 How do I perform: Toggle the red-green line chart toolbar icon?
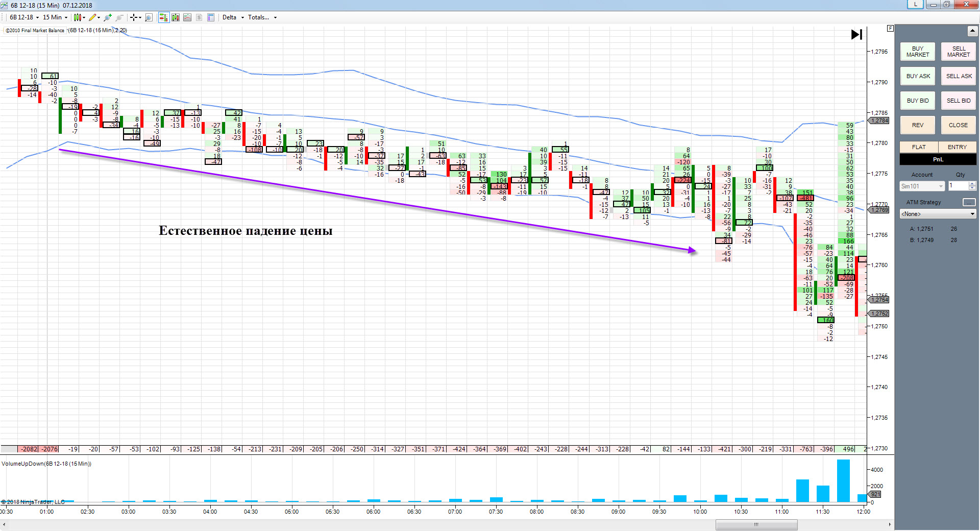pos(187,17)
